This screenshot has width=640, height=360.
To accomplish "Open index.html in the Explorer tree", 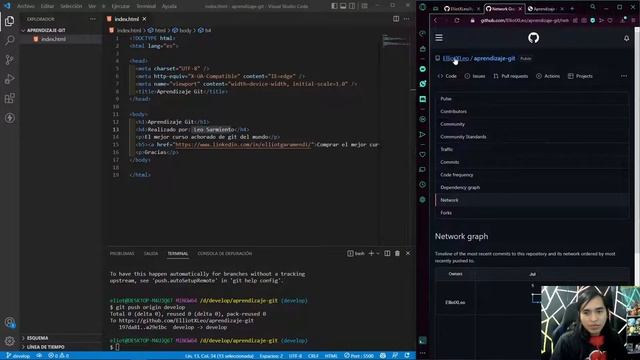I will click(x=53, y=39).
